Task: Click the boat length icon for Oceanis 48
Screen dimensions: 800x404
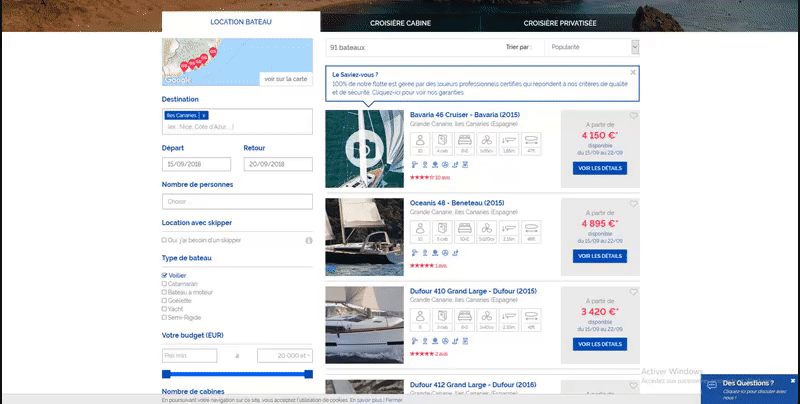Action: pyautogui.click(x=531, y=232)
